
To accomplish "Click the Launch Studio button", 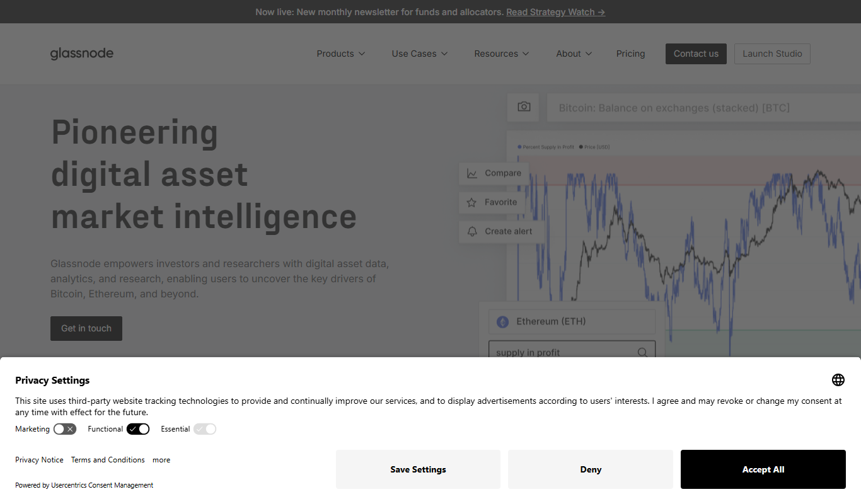I will tap(772, 54).
